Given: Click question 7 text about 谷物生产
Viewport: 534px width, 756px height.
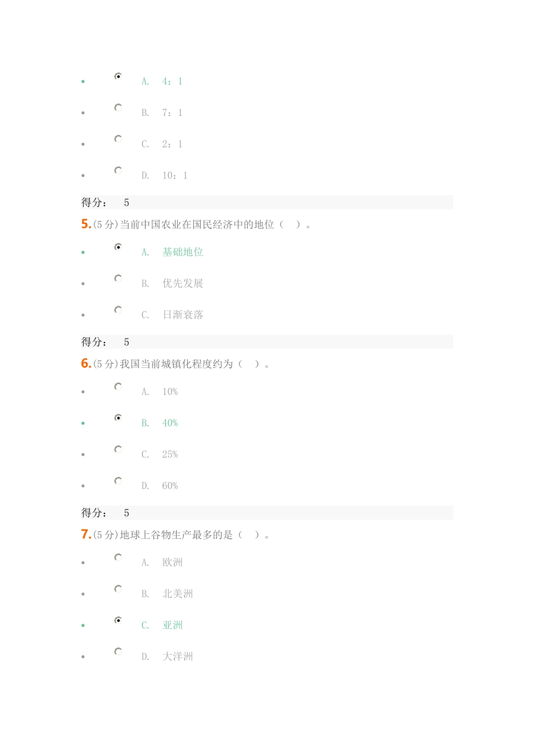Looking at the screenshot, I should click(177, 535).
